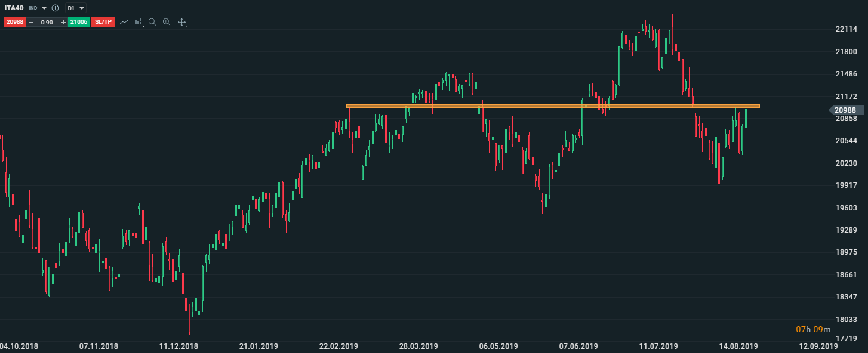Click the line chart indicator icon
This screenshot has height=353, width=868.
(124, 22)
